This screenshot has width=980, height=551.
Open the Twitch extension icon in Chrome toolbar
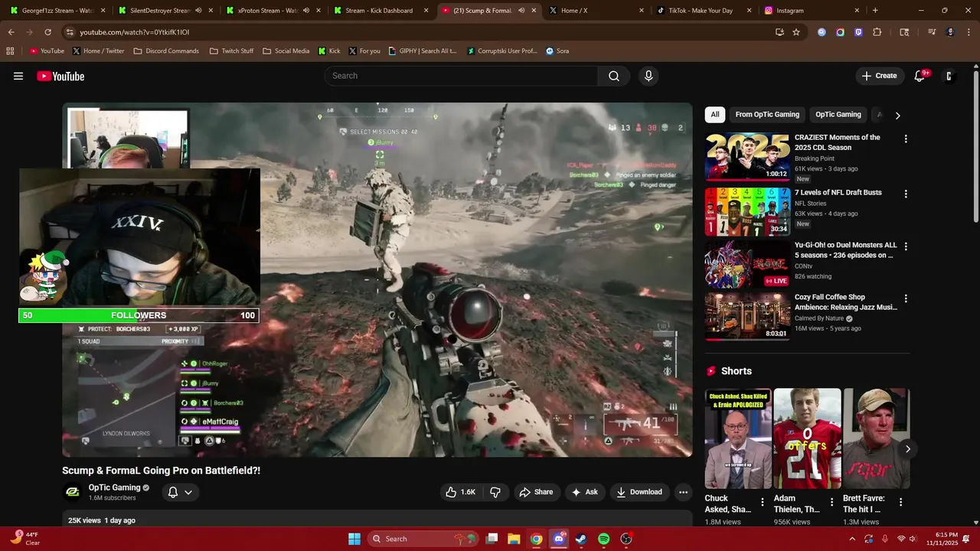pos(858,32)
